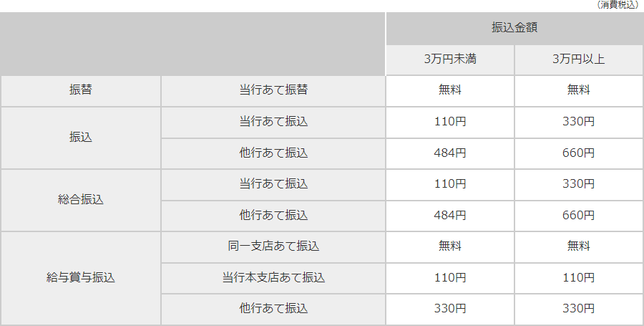Click 660円 in the 振込 group
Image resolution: width=644 pixels, height=326 pixels.
(x=579, y=153)
